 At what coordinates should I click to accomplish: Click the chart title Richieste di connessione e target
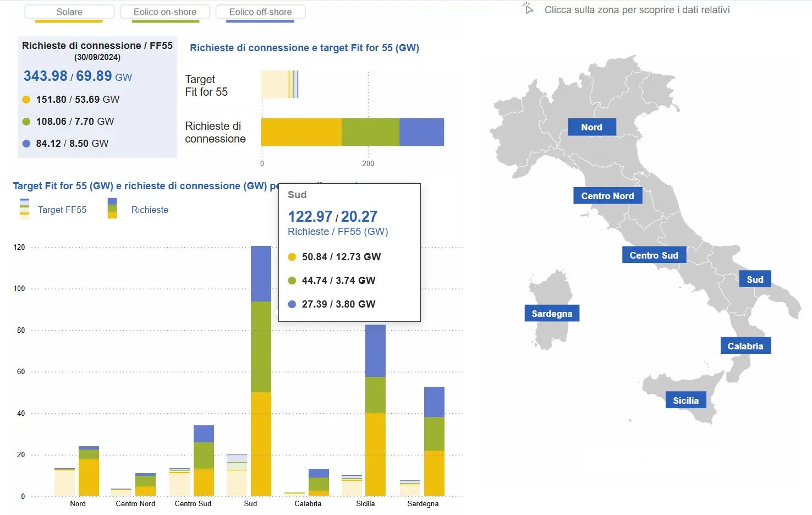[x=304, y=48]
